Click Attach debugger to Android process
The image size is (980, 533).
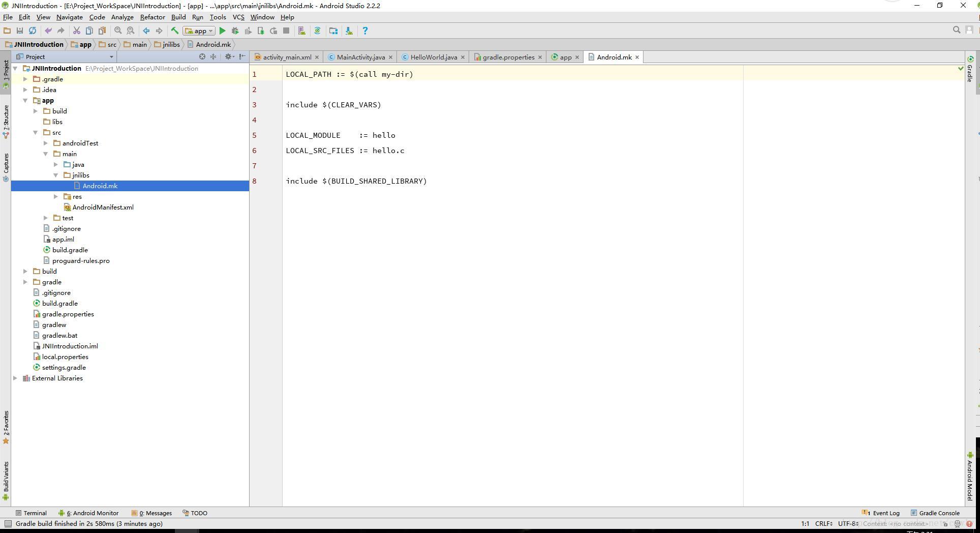point(261,31)
